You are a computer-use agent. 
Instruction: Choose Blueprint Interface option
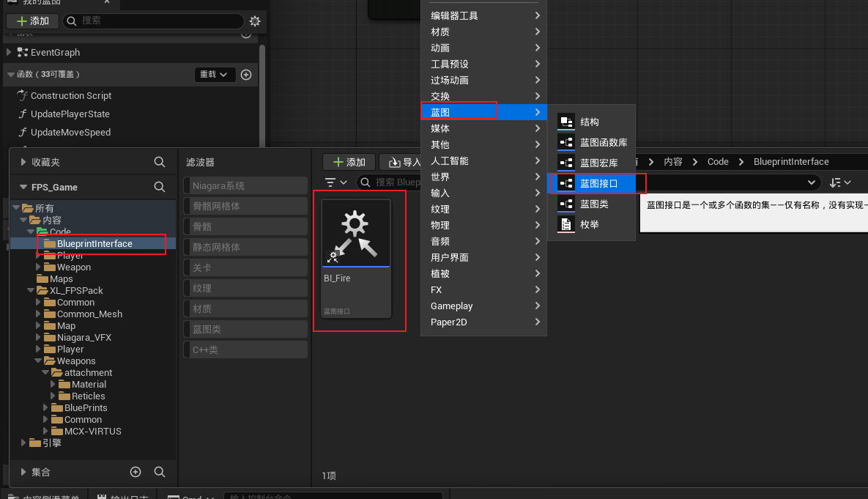(591, 183)
